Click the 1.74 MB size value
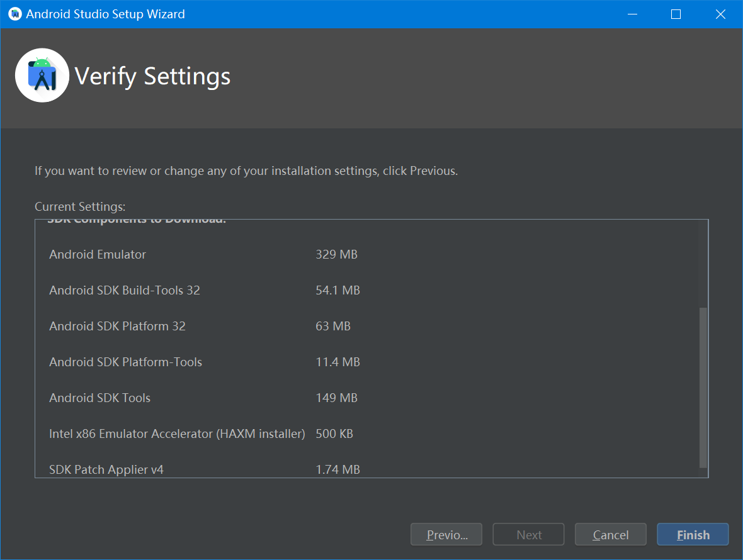 (x=338, y=469)
